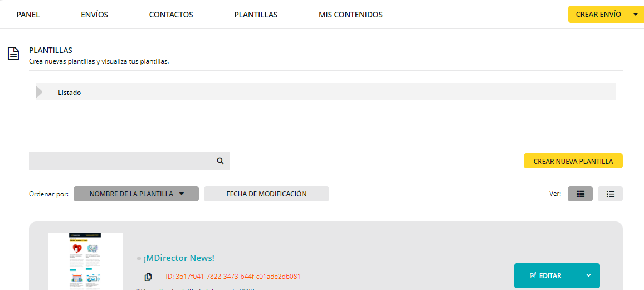Open the Panel tab
This screenshot has width=644, height=290.
tap(28, 14)
